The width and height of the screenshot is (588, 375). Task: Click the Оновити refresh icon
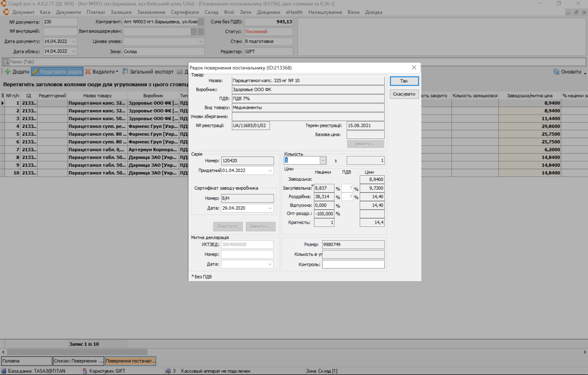point(556,72)
